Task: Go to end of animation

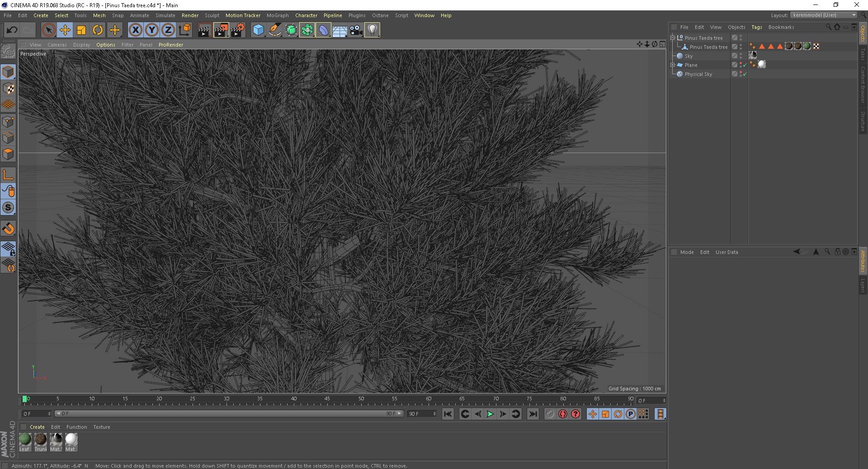Action: click(x=533, y=414)
